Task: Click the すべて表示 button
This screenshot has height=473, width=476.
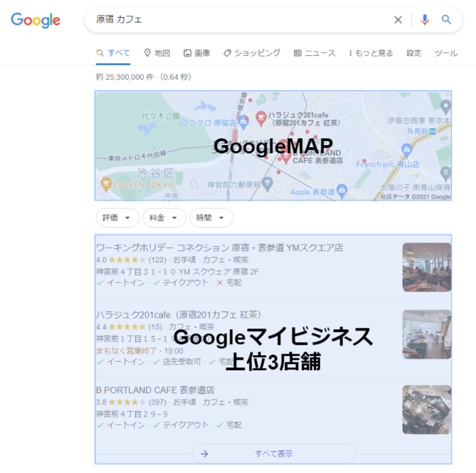Action: click(x=273, y=454)
